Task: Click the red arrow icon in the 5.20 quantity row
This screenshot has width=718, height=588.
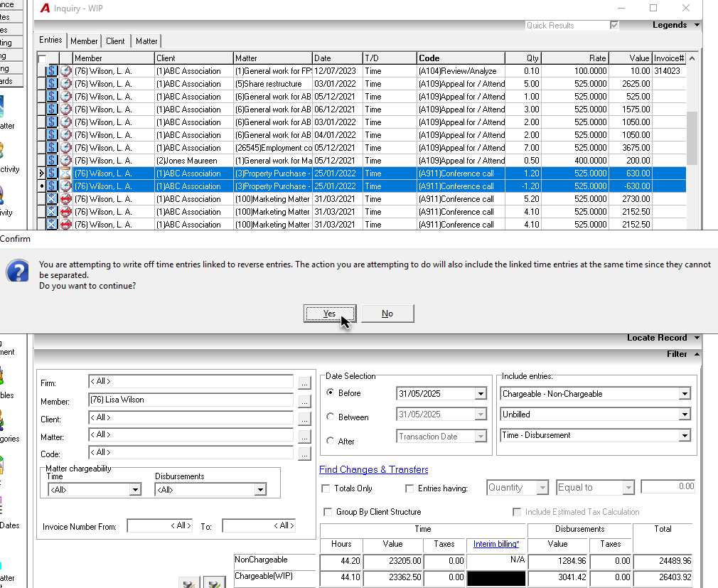Action: [x=66, y=199]
